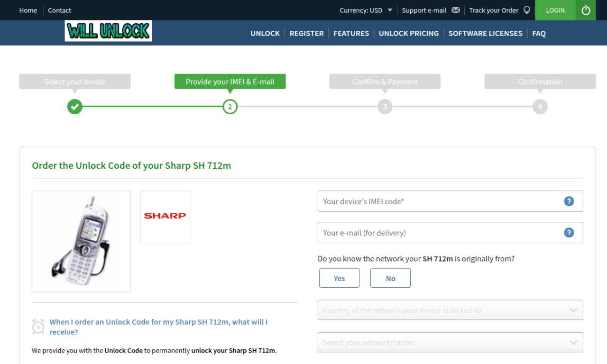The width and height of the screenshot is (607, 364).
Task: Click the green checkmark step one circle
Action: [74, 107]
